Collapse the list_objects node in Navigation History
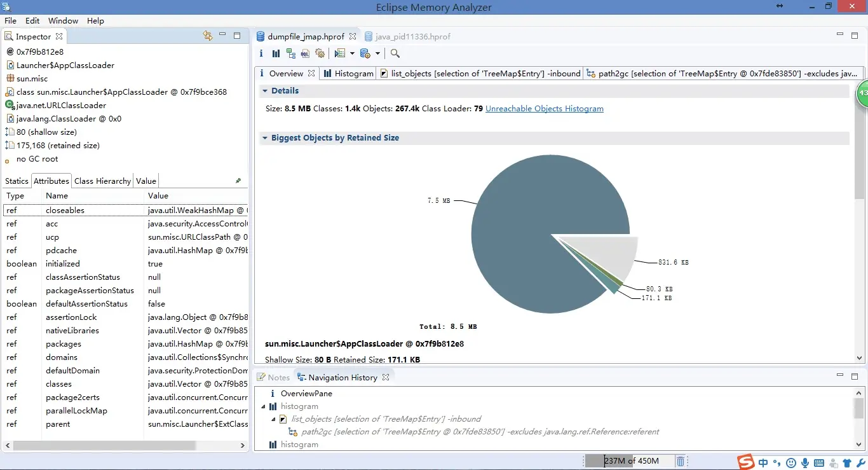The image size is (868, 470). tap(274, 419)
